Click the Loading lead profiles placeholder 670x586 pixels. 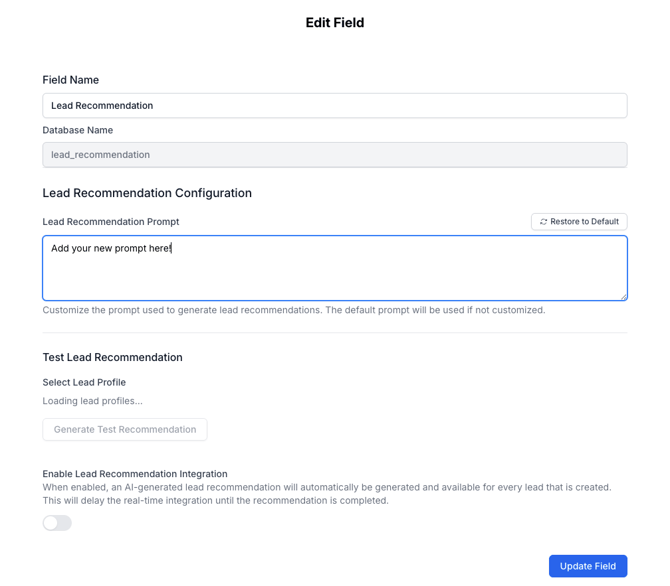[x=92, y=401]
